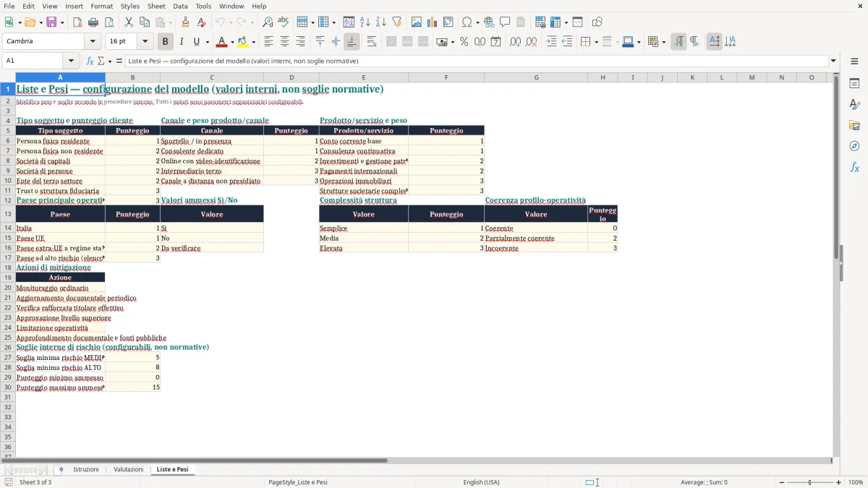Open the sidebar Functions panel
The width and height of the screenshot is (868, 488).
854,167
